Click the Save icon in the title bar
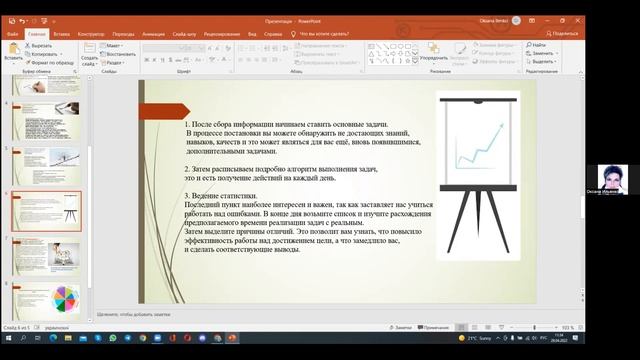This screenshot has width=640, height=360. point(12,21)
